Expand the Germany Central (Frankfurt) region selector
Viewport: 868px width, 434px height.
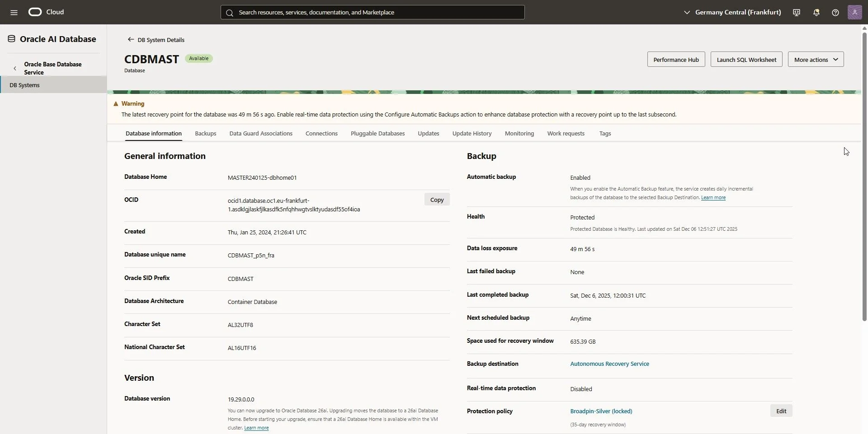pyautogui.click(x=732, y=12)
